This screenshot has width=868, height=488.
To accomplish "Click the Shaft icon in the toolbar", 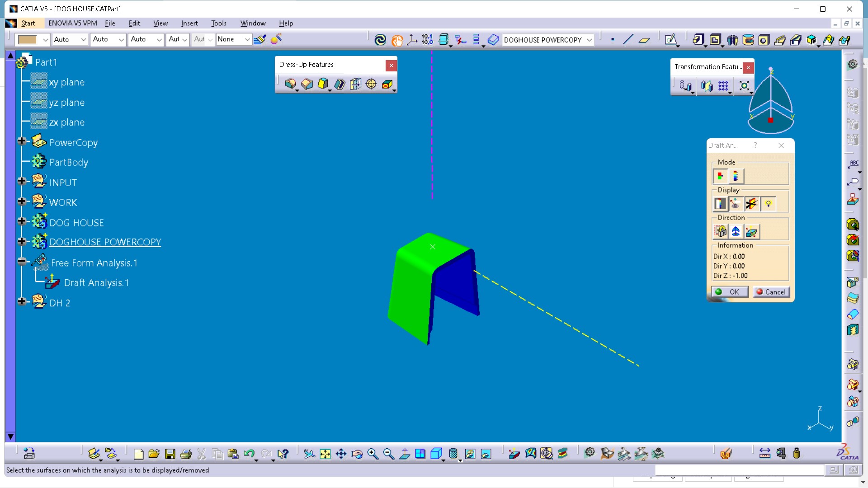I will tap(732, 40).
